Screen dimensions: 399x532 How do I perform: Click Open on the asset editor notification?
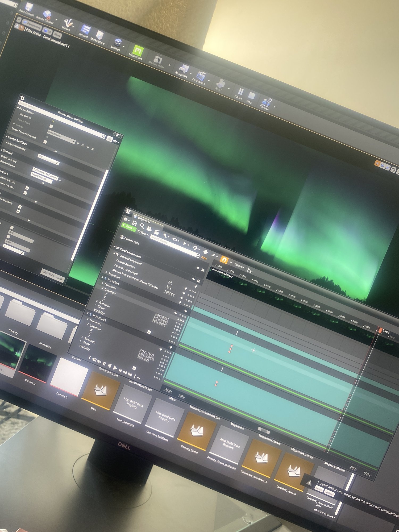tap(319, 489)
